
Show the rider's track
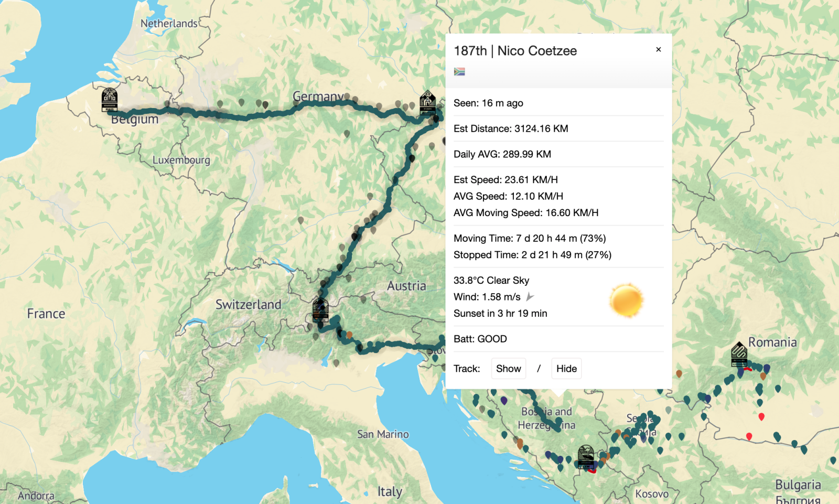[x=508, y=369]
